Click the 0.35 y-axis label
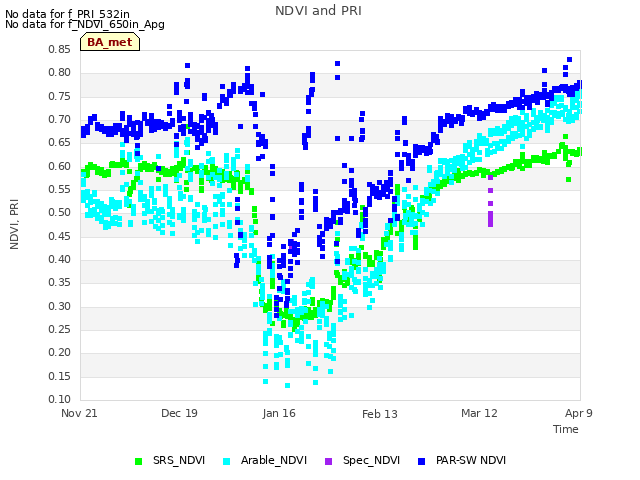 [x=60, y=282]
